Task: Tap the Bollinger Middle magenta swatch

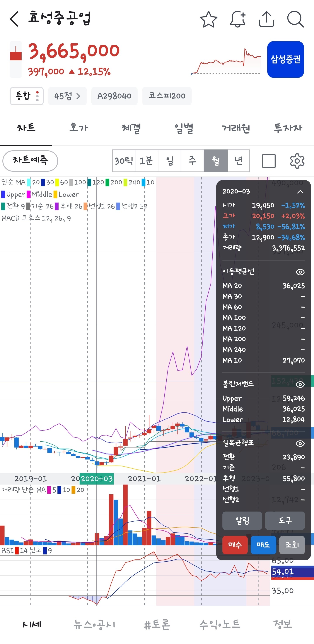Action: pyautogui.click(x=29, y=194)
